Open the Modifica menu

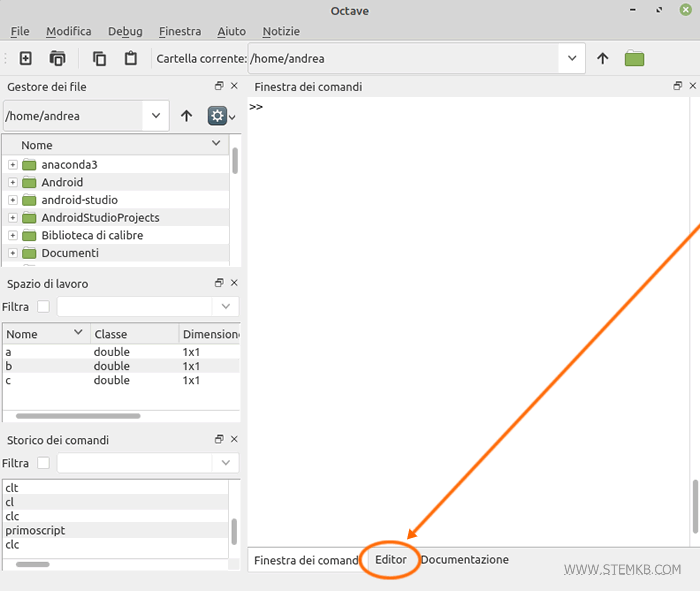point(69,31)
